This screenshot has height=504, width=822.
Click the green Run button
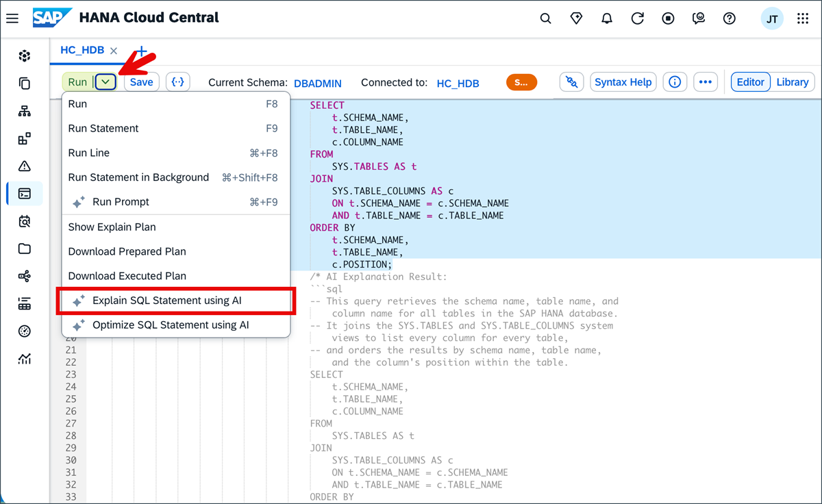[x=77, y=82]
